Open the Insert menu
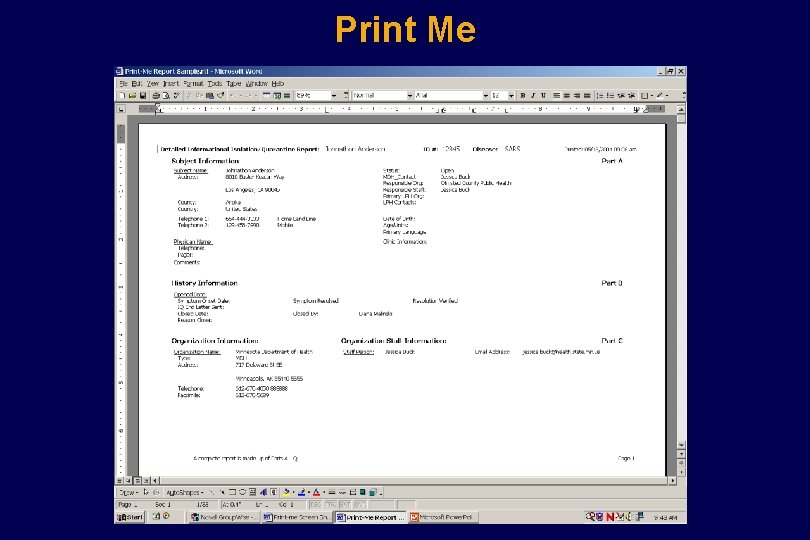This screenshot has width=810, height=540. [x=170, y=83]
